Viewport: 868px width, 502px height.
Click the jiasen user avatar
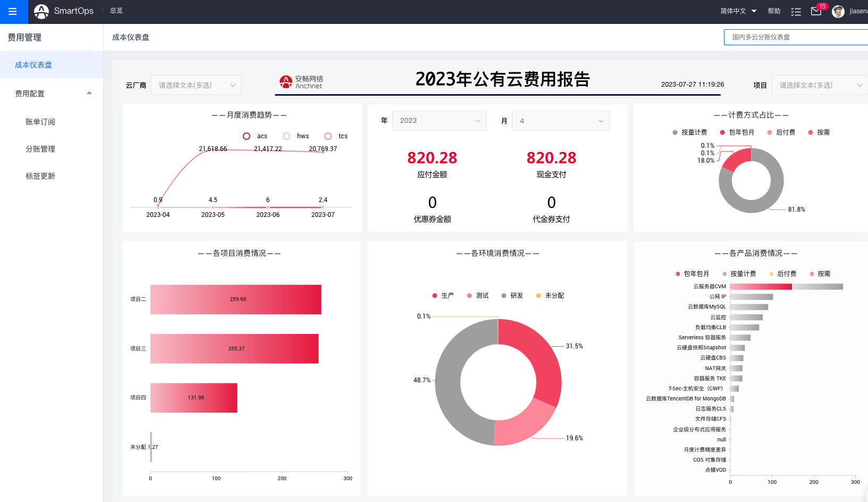(838, 11)
